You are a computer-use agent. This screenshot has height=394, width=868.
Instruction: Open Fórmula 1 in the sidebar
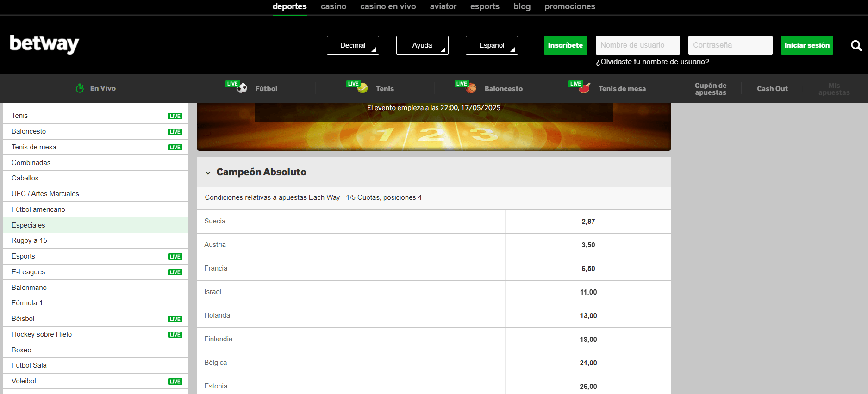click(x=95, y=303)
